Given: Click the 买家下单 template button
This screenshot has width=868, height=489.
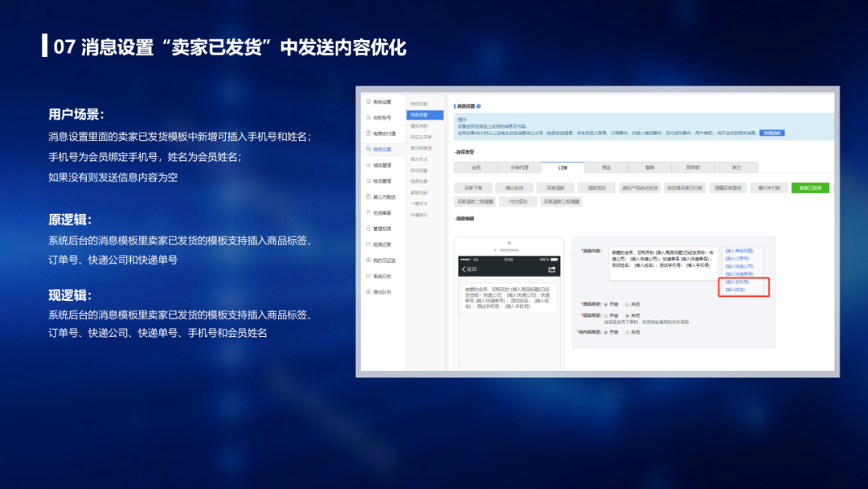Looking at the screenshot, I should pos(473,187).
